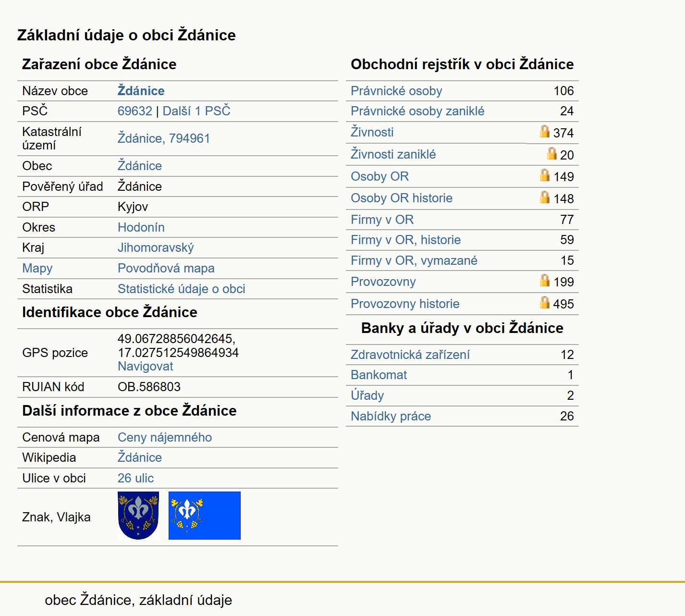Open postal code 69632 link

(135, 111)
